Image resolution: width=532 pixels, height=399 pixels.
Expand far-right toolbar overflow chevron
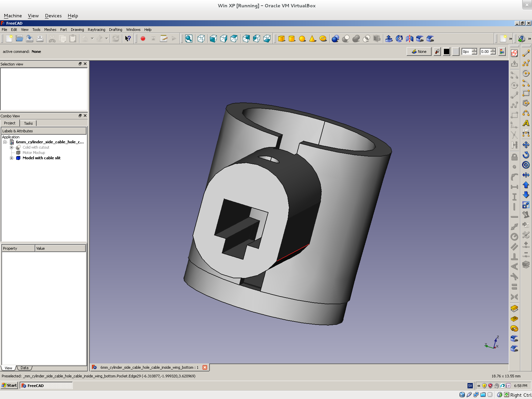point(529,39)
